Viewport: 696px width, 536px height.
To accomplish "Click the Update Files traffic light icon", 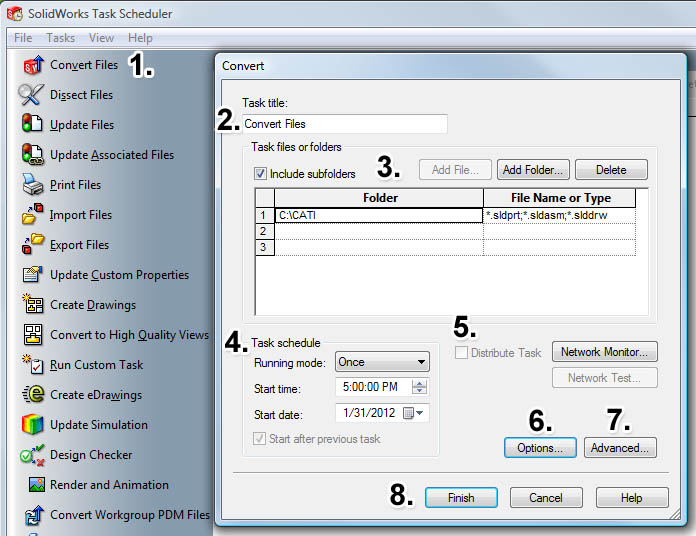I will pyautogui.click(x=32, y=124).
